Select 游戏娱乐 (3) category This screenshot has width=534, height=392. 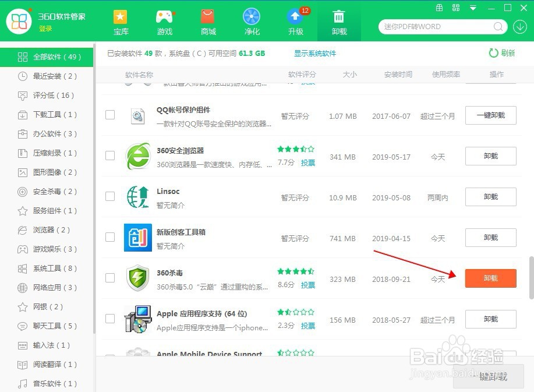(47, 249)
